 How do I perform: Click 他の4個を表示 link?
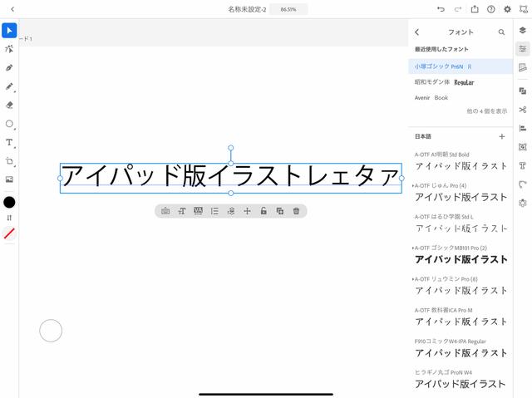[487, 111]
